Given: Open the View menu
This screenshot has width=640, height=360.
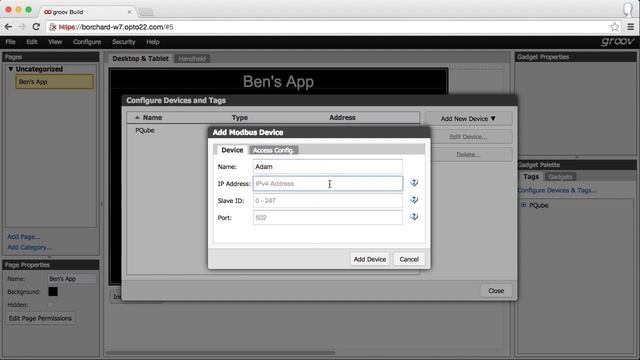Looking at the screenshot, I should click(55, 42).
